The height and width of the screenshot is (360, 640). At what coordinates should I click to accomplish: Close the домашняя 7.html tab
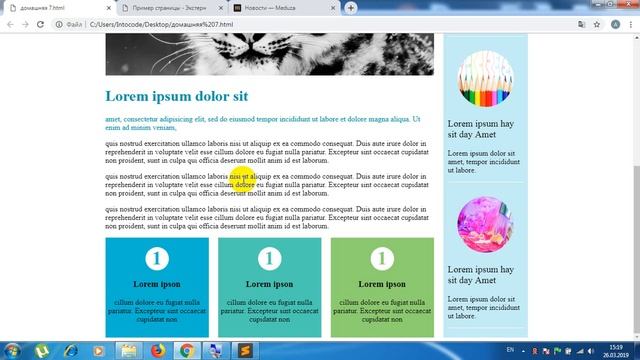pos(109,8)
